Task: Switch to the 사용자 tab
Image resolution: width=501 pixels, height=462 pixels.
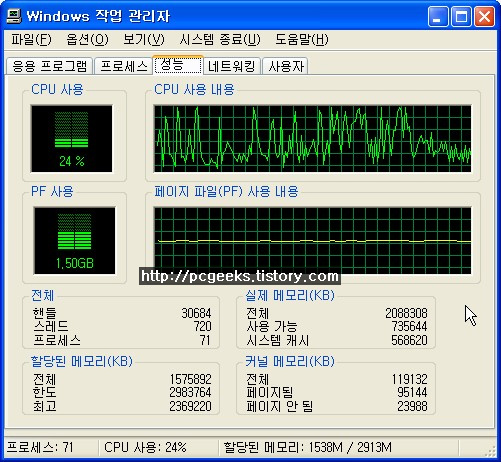Action: tap(286, 66)
